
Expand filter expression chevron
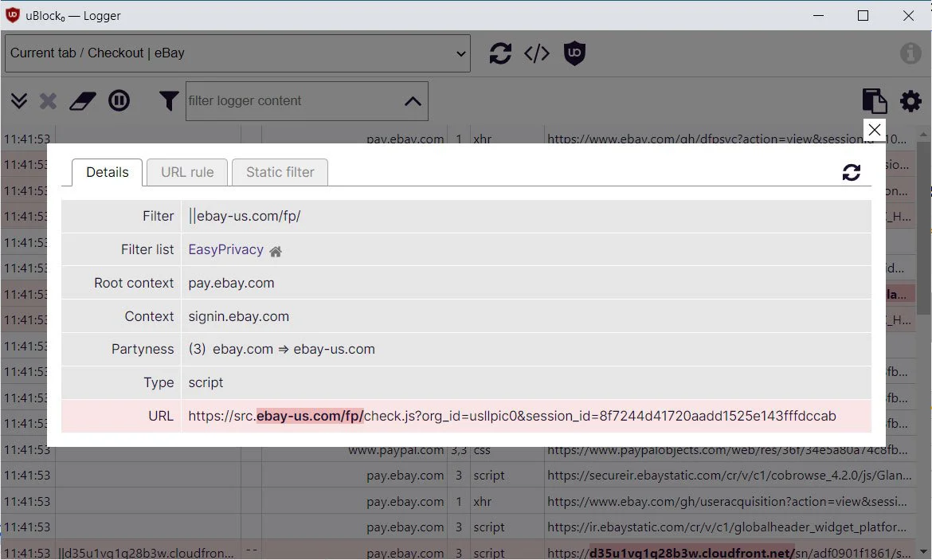point(413,102)
